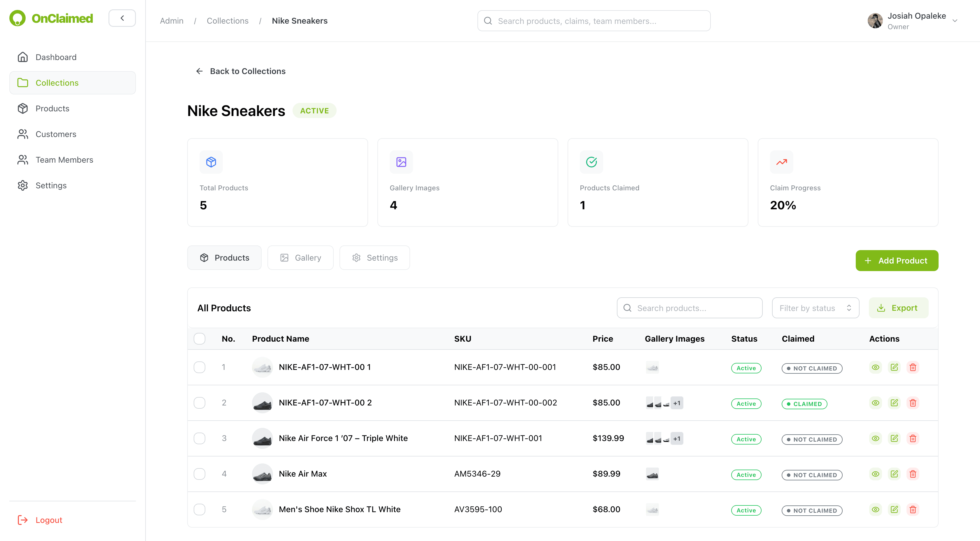The height and width of the screenshot is (541, 980).
Task: Open the Filter by status dropdown
Action: [815, 308]
